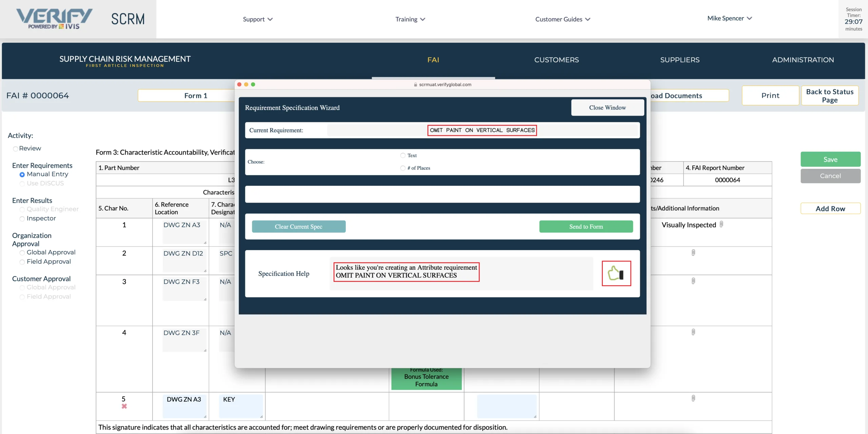Image resolution: width=868 pixels, height=434 pixels.
Task: Click the SCRM title text
Action: 128,19
